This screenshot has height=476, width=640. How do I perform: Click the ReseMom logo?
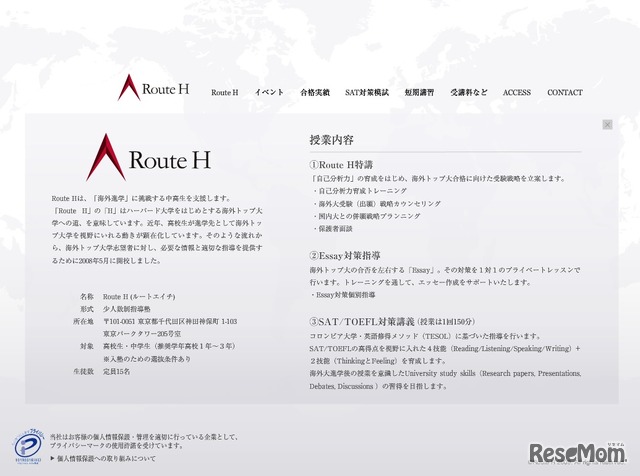coord(577,453)
